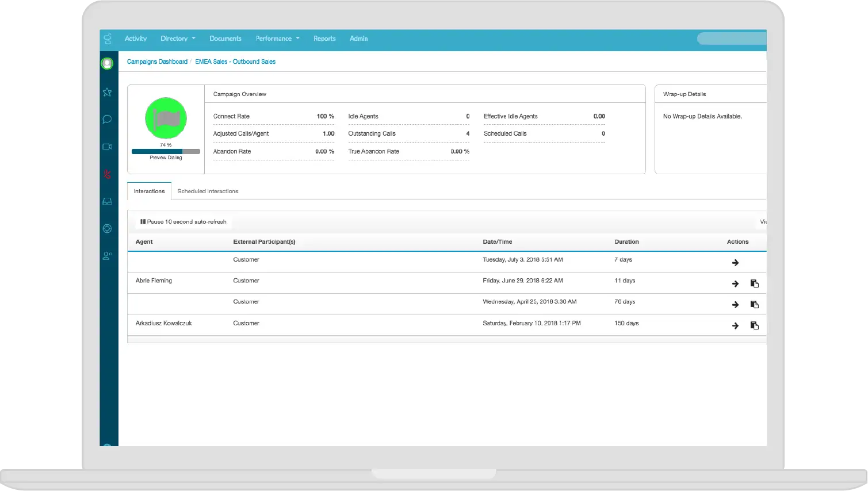Pause the 10 second auto-refresh

(x=183, y=222)
